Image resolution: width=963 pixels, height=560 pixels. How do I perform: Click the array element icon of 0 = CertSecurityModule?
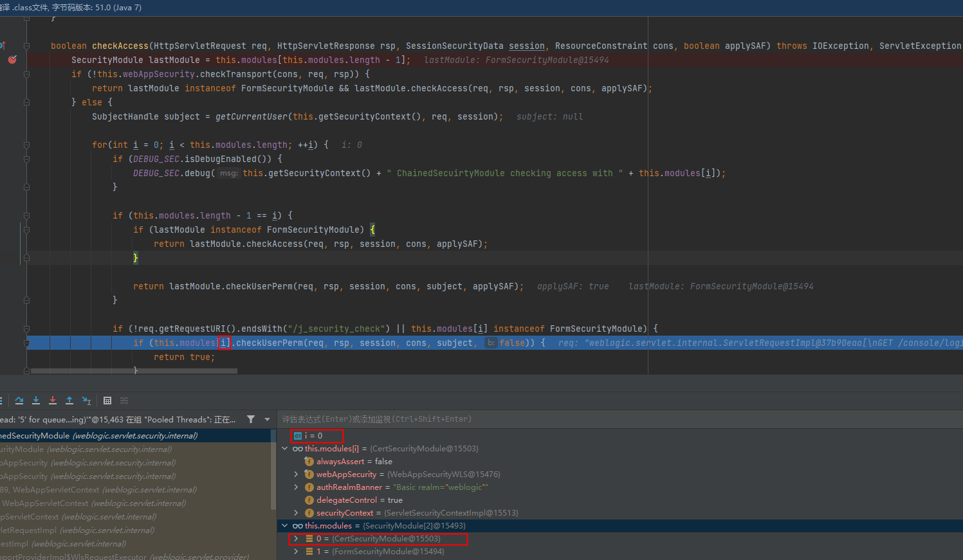(309, 539)
